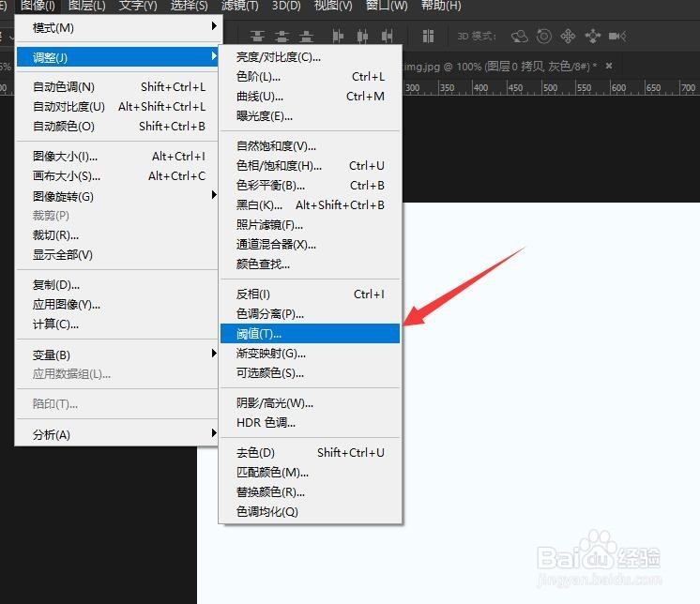The image size is (700, 604).
Task: Select the 3D roll object icon
Action: (543, 37)
